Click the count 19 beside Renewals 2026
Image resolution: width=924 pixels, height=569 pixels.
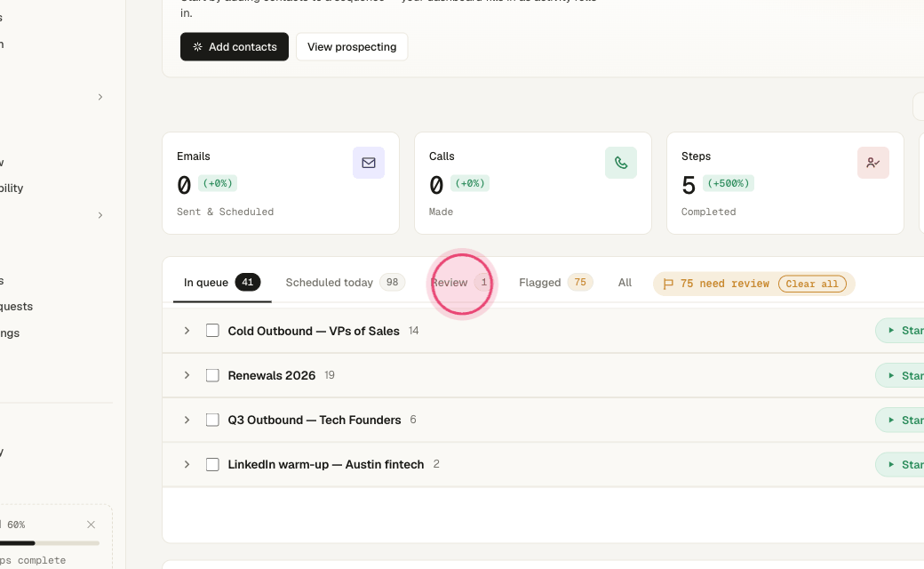click(330, 375)
